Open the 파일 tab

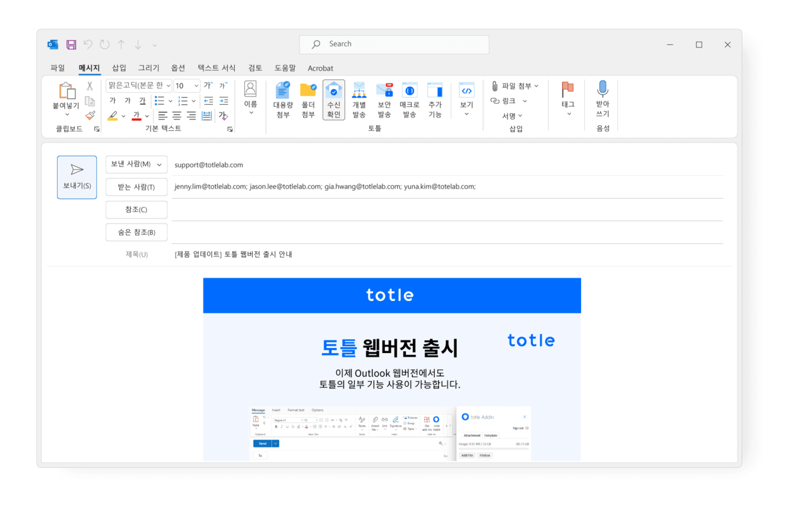click(58, 68)
